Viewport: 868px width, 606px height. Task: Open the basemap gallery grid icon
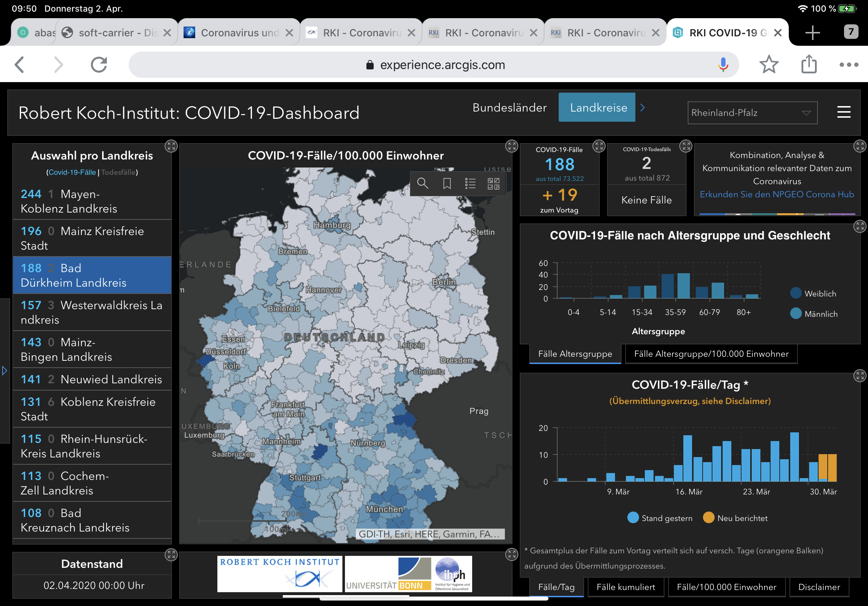[493, 183]
